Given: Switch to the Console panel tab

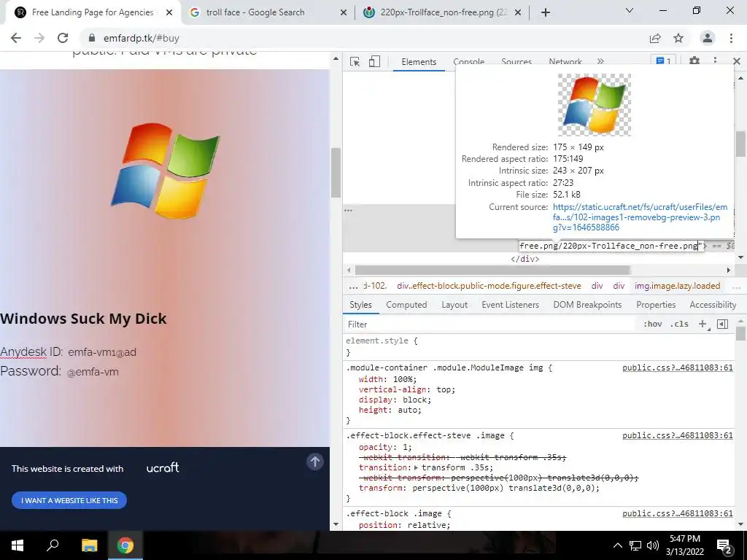Looking at the screenshot, I should (x=469, y=62).
